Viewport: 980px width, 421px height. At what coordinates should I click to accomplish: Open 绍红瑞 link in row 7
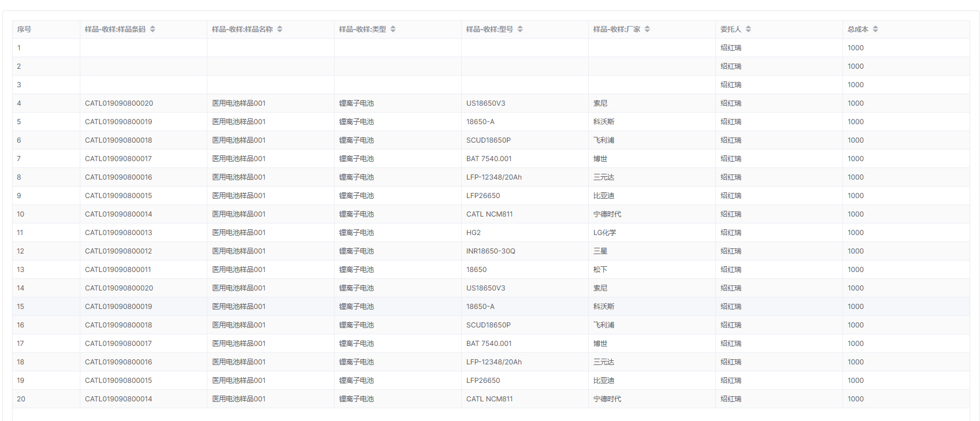coord(731,159)
